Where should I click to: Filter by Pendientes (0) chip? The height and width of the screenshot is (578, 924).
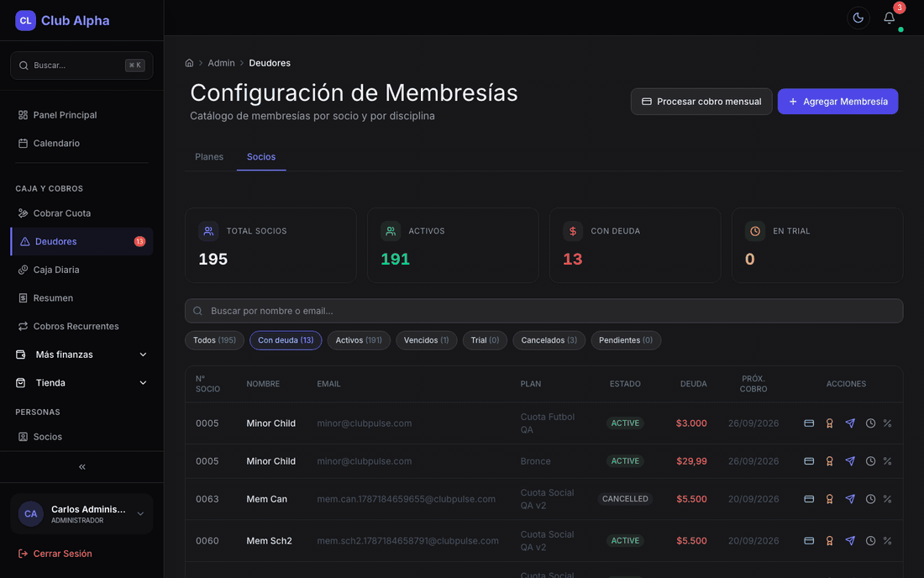(626, 340)
